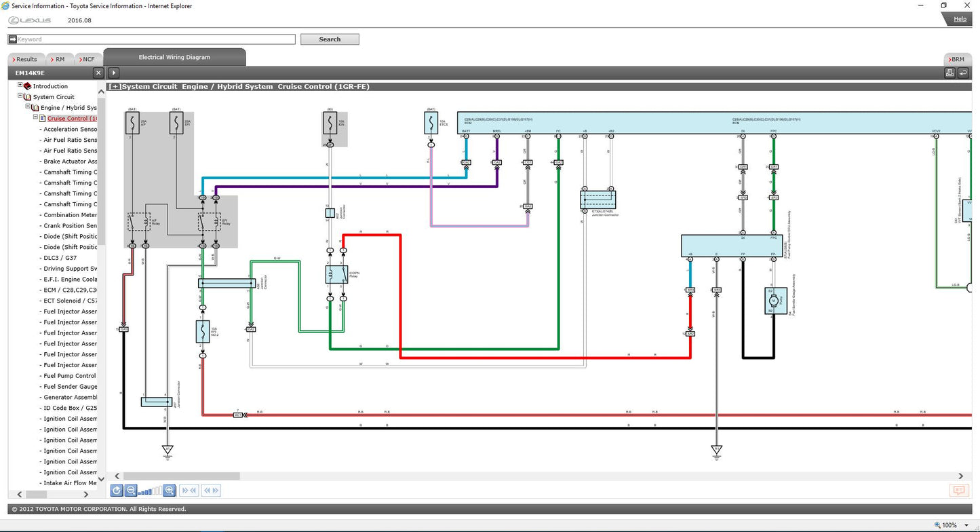Collapse the Engine / Hybrid System node
Screen dimensions: 980x532
pos(28,107)
